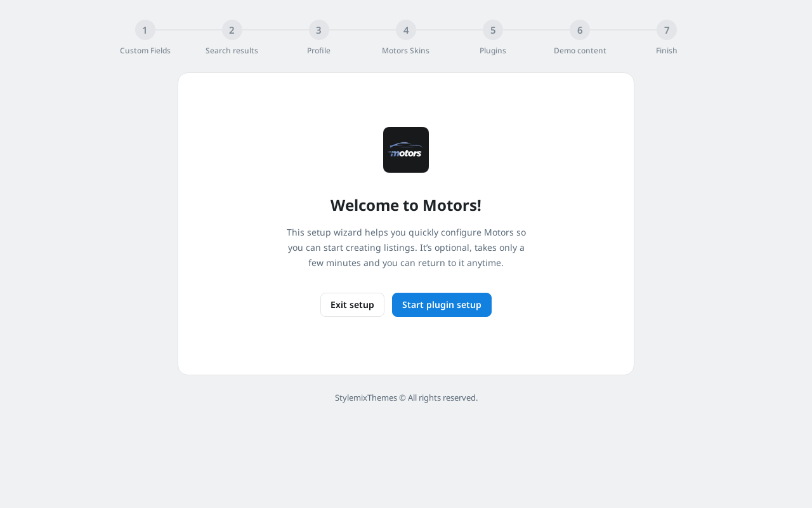Choose step 6 circle above Demo content
The image size is (812, 508).
(580, 30)
